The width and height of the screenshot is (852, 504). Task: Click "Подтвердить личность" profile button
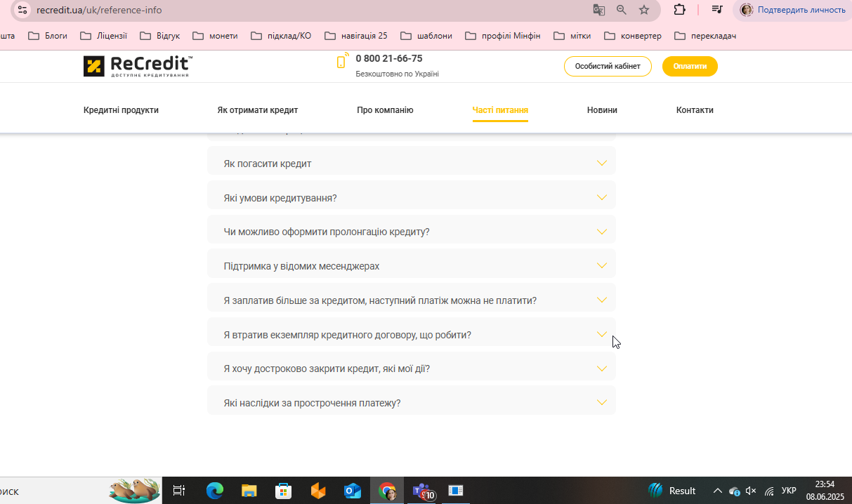[x=792, y=10]
